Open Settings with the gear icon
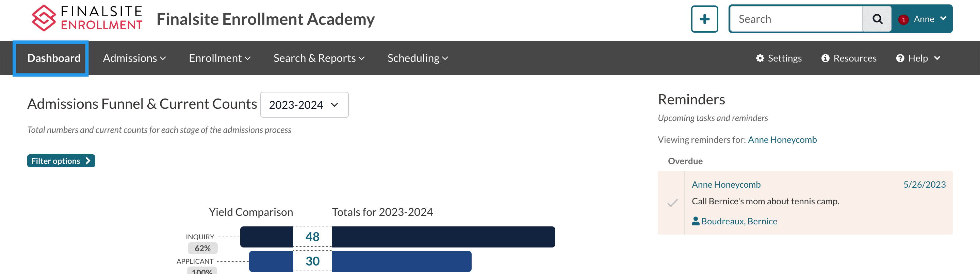This screenshot has height=274, width=980. tap(760, 58)
